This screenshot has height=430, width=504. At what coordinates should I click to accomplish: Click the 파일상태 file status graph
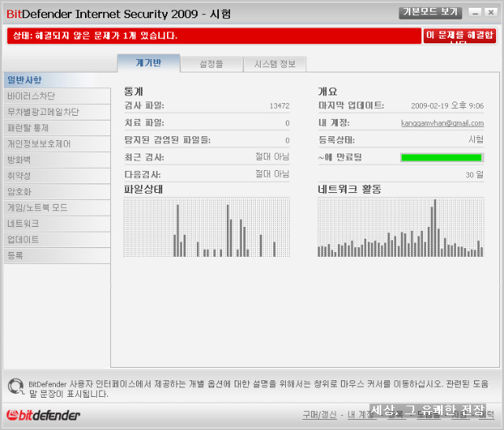point(206,228)
